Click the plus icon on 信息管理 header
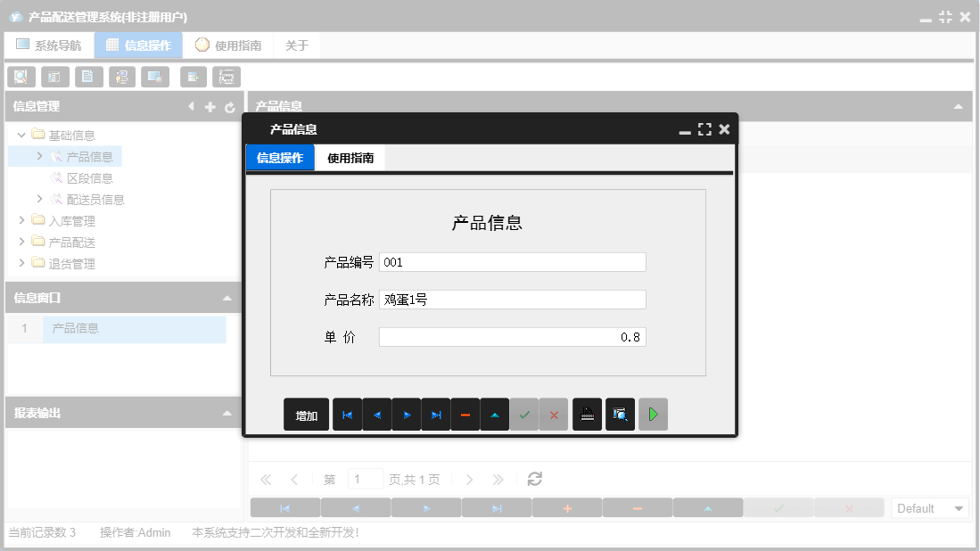Screen dimensions: 980x551 210,106
